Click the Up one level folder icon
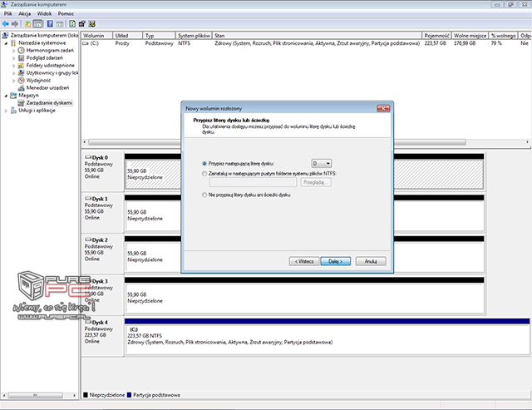The height and width of the screenshot is (410, 532). (27, 24)
